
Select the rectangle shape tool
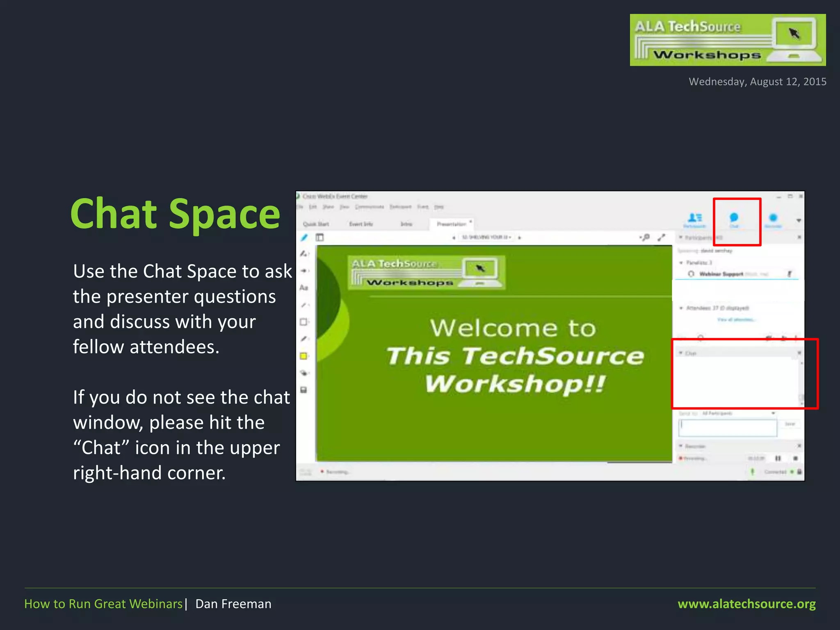click(304, 322)
